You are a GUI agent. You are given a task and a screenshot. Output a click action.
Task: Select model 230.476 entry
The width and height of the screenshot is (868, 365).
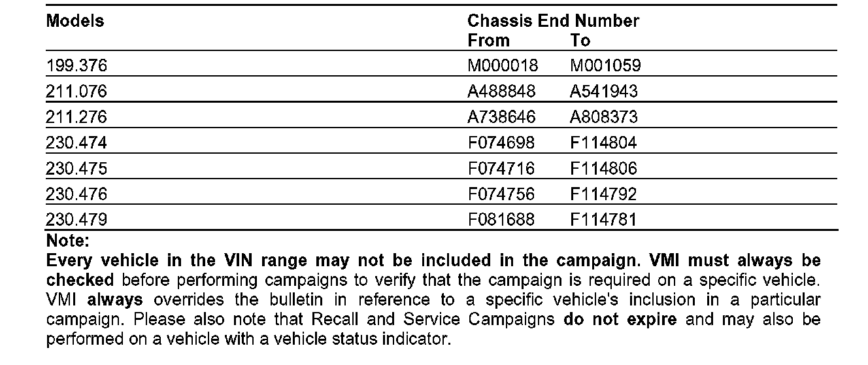click(x=76, y=194)
